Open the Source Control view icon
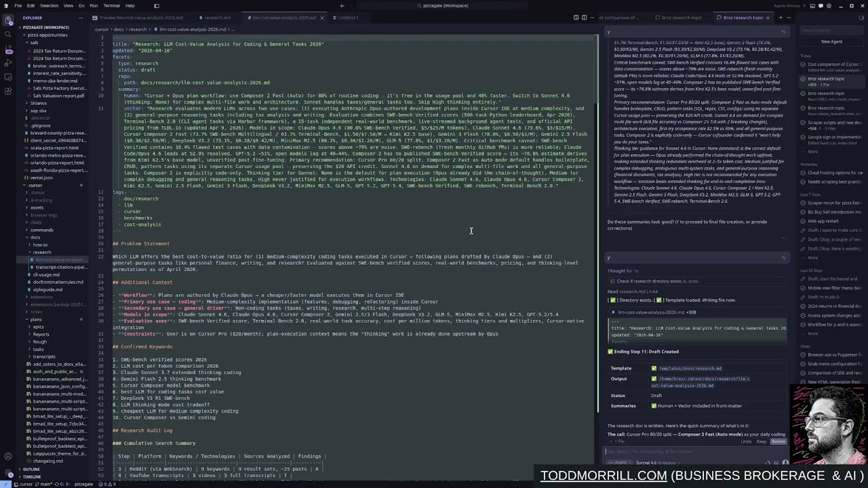The width and height of the screenshot is (868, 488). (x=9, y=50)
